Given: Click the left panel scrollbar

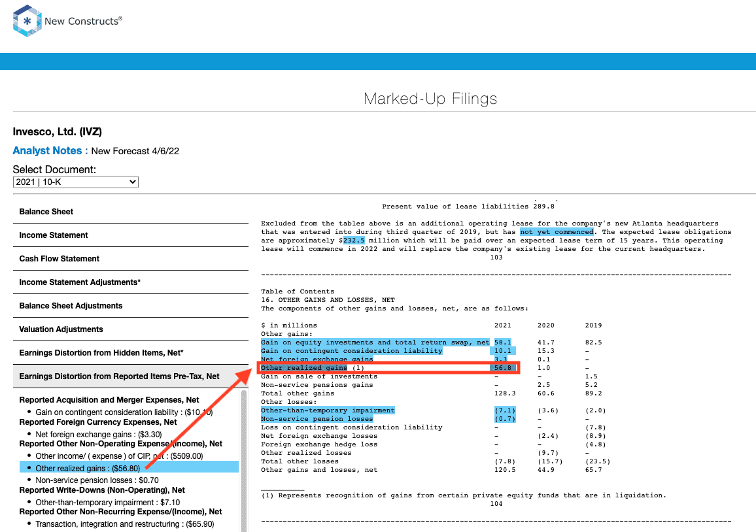Looking at the screenshot, I should (244, 460).
